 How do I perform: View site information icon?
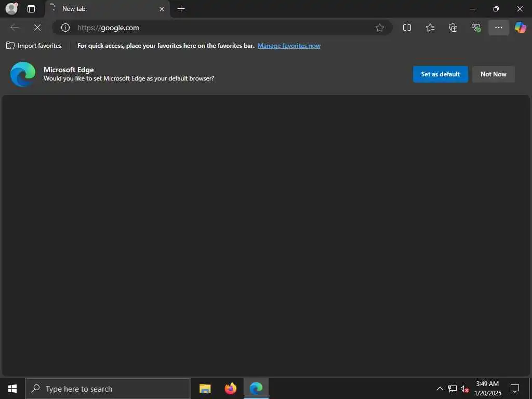pos(65,28)
